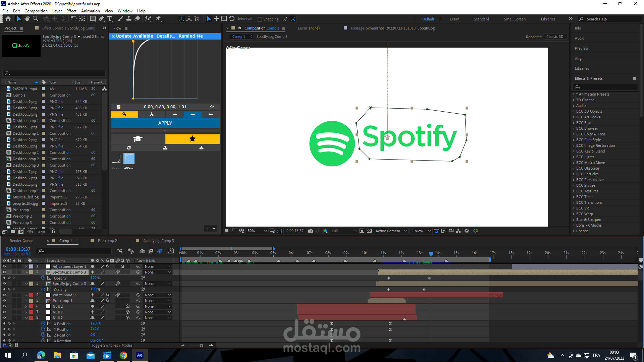The image size is (644, 362).
Task: Click the Remind Me link
Action: pos(191,36)
